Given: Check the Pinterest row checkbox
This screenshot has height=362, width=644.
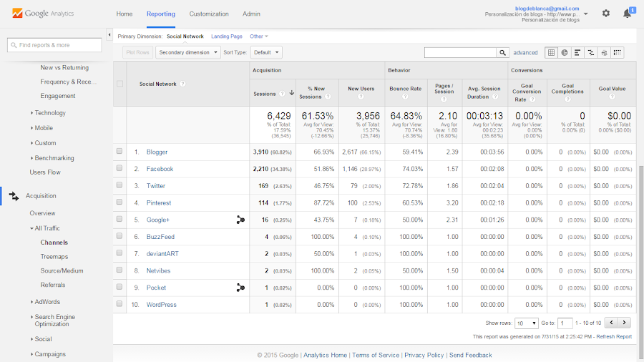Looking at the screenshot, I should pos(119,202).
